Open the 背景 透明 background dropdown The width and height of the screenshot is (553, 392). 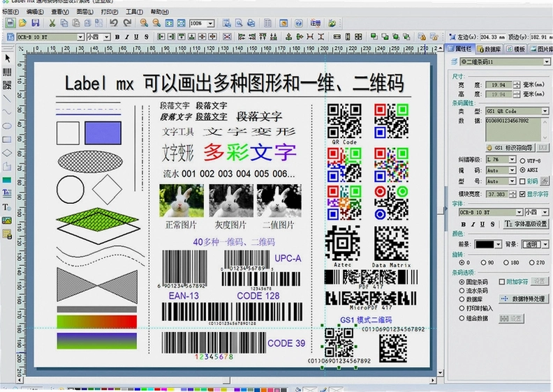[x=545, y=244]
